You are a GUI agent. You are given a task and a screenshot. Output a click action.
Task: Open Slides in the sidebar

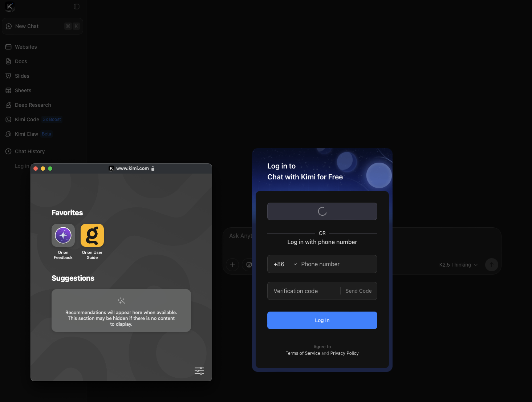pyautogui.click(x=42, y=76)
